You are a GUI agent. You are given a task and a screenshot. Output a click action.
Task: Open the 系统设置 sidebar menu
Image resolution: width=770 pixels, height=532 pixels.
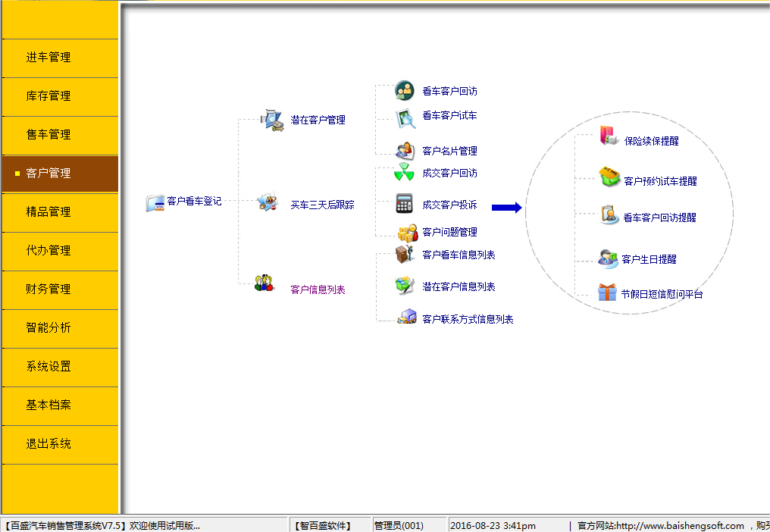coord(60,367)
